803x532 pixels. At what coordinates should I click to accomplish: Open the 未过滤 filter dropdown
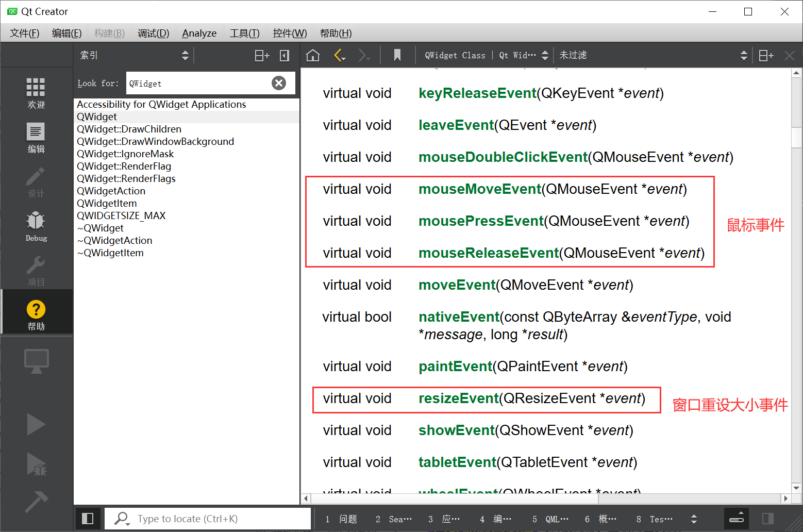click(x=653, y=55)
